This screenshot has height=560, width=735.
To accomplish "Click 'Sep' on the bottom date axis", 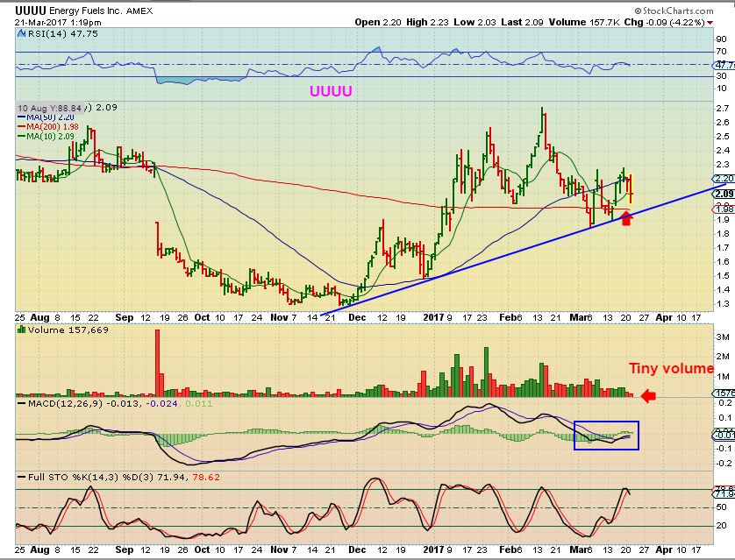I will [125, 549].
